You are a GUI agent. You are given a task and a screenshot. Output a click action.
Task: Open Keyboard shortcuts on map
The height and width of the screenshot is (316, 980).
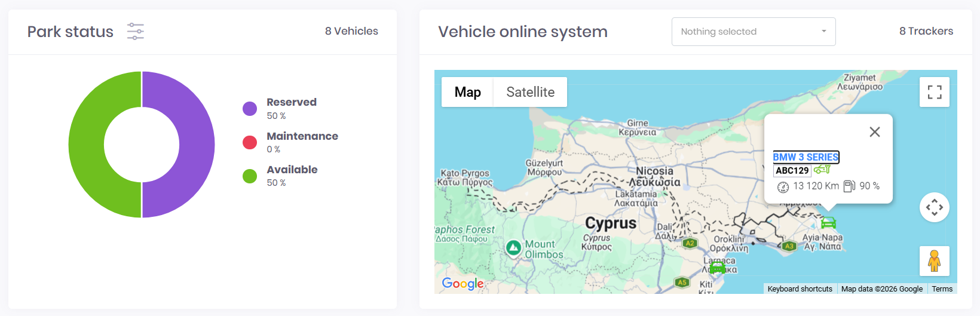tap(800, 289)
